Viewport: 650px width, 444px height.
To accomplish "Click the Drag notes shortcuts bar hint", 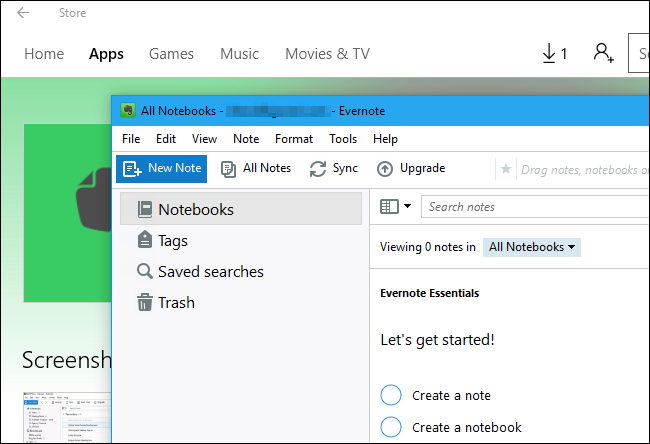I will (585, 170).
